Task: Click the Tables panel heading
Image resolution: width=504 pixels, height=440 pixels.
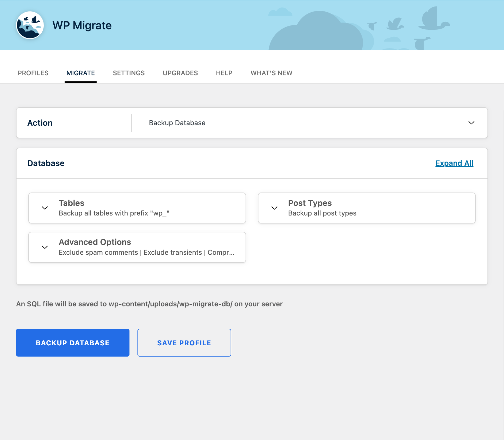Action: 71,203
